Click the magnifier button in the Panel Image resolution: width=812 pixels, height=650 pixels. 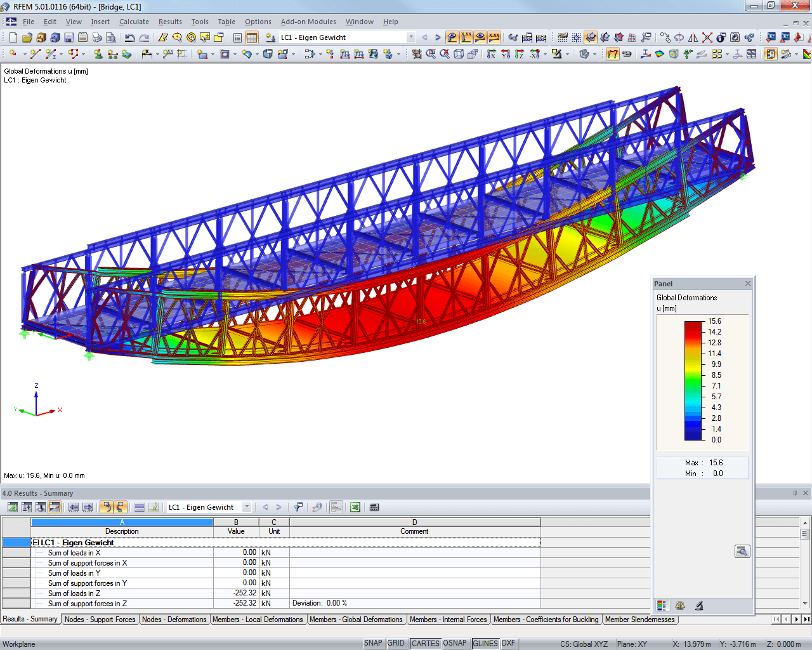pos(742,551)
